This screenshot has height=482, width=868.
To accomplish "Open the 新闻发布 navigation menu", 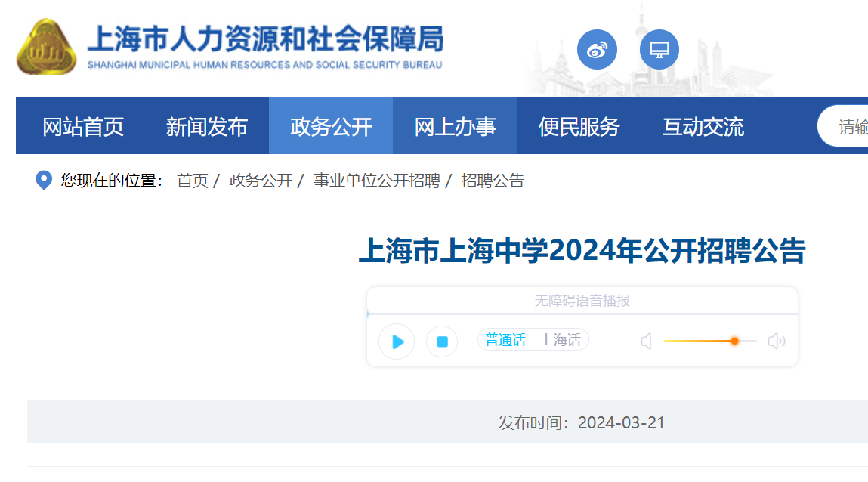I will point(207,127).
